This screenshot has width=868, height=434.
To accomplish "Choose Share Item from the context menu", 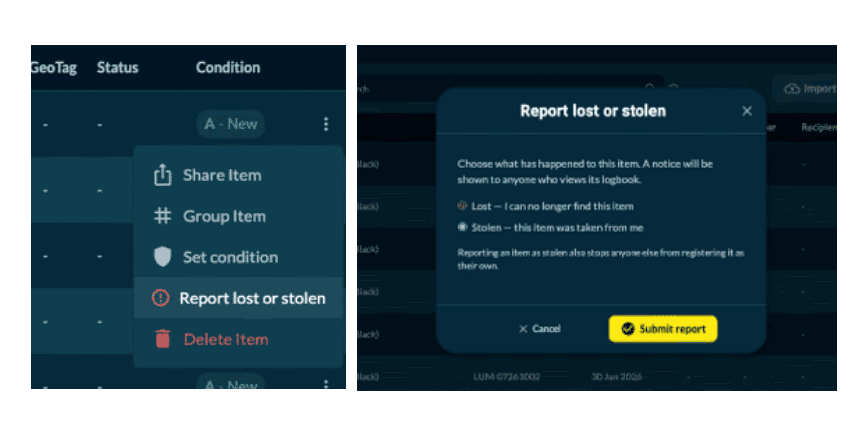I will coord(239,175).
